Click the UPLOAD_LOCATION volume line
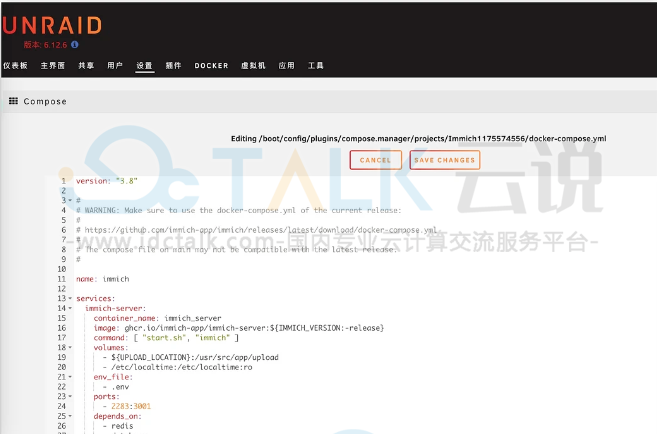The width and height of the screenshot is (657, 434). [x=191, y=357]
